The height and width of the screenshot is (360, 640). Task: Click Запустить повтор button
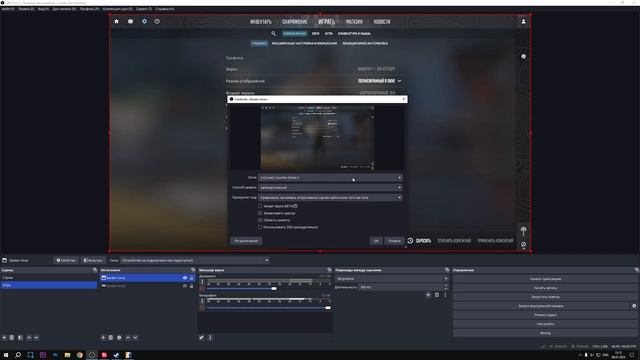[x=545, y=297]
